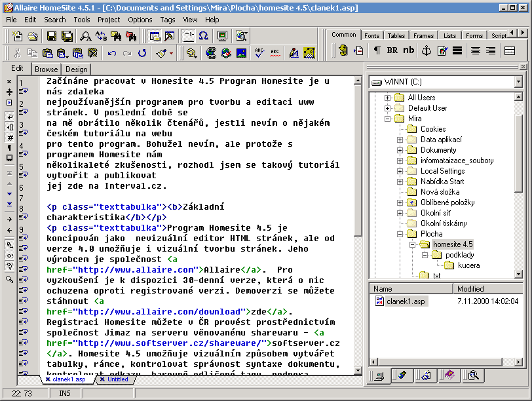Screen dimensions: 532x401
Task: Insert an anchor tag using the anchor icon
Action: pyautogui.click(x=426, y=50)
